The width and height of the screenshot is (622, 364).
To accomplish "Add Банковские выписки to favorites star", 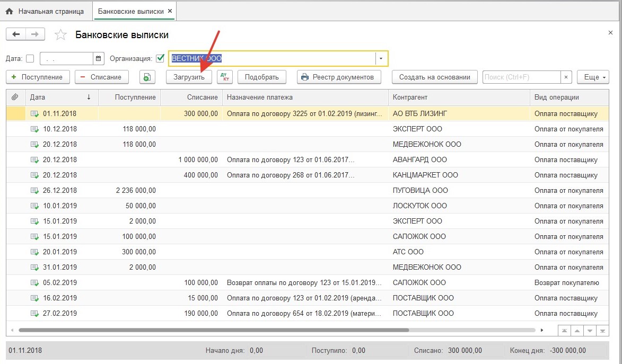I will click(x=61, y=35).
